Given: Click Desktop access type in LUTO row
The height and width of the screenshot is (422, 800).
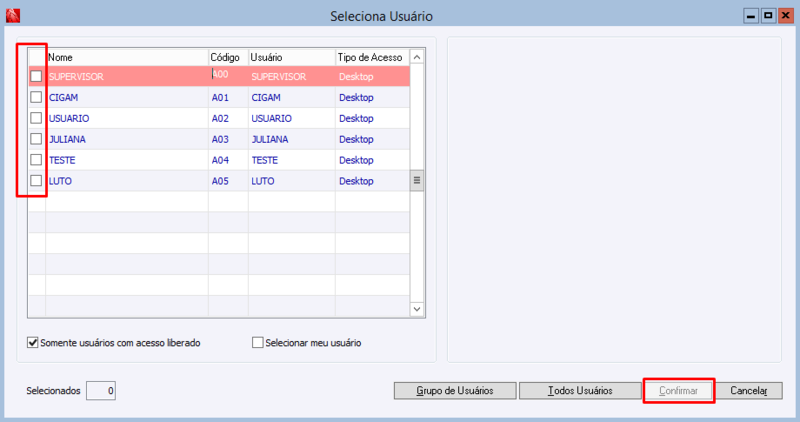Looking at the screenshot, I should point(372,181).
